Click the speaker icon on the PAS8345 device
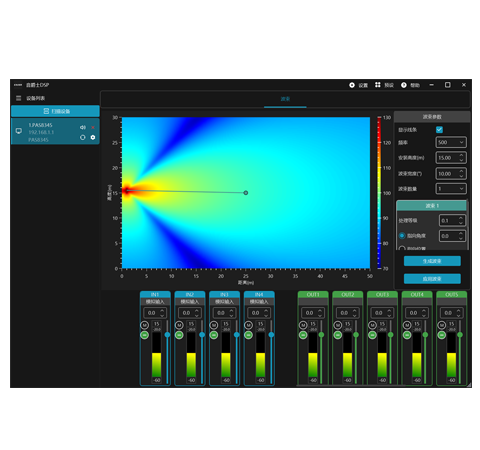 pyautogui.click(x=83, y=127)
